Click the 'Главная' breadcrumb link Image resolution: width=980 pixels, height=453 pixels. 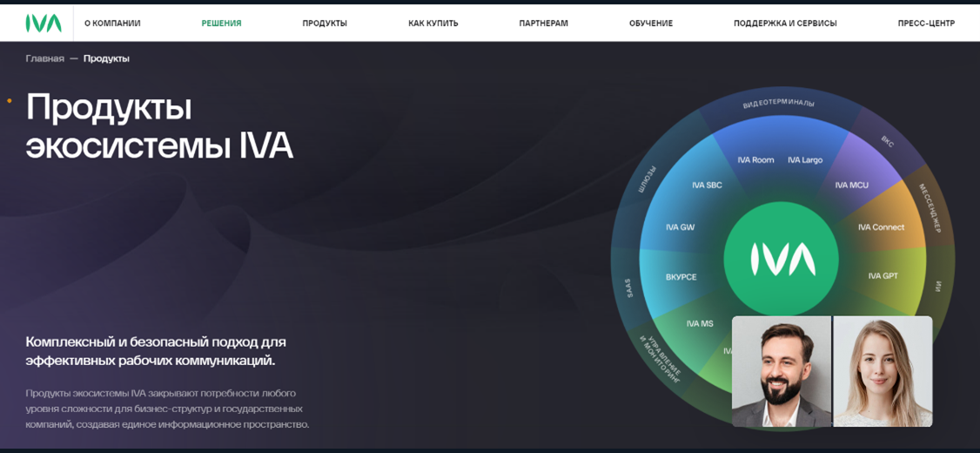pos(45,58)
